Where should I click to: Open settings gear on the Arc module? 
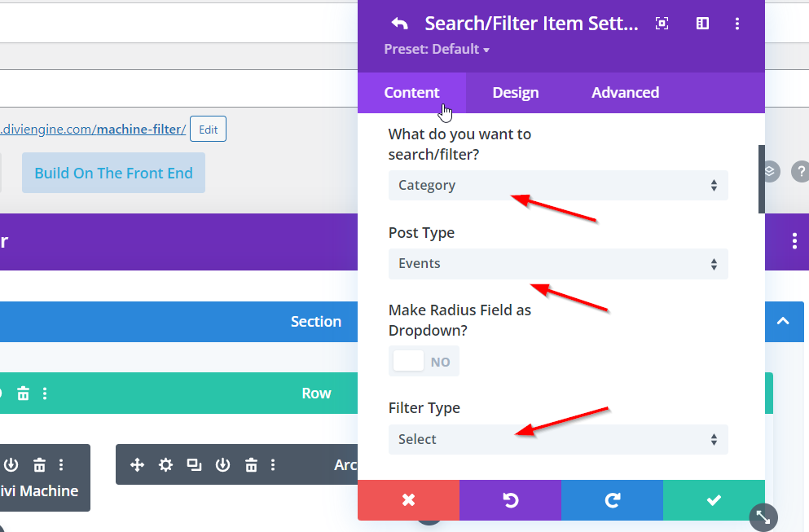click(166, 465)
